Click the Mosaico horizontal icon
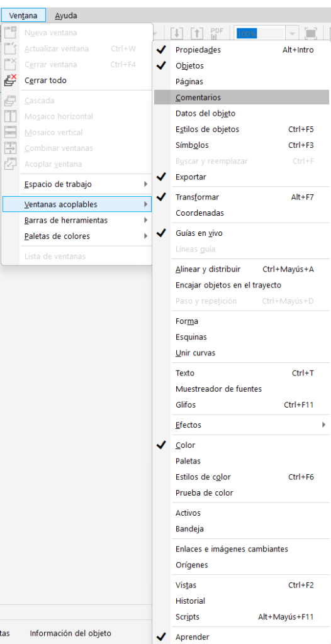The height and width of the screenshot is (644, 331). click(x=10, y=116)
